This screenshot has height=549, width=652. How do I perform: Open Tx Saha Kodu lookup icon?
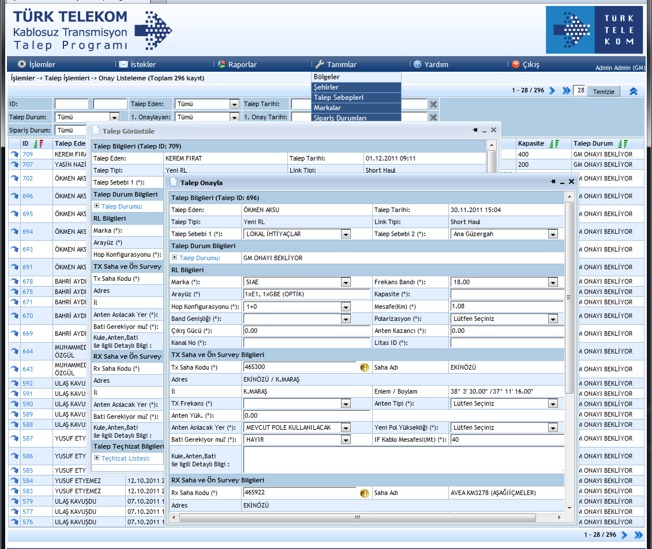pyautogui.click(x=364, y=368)
